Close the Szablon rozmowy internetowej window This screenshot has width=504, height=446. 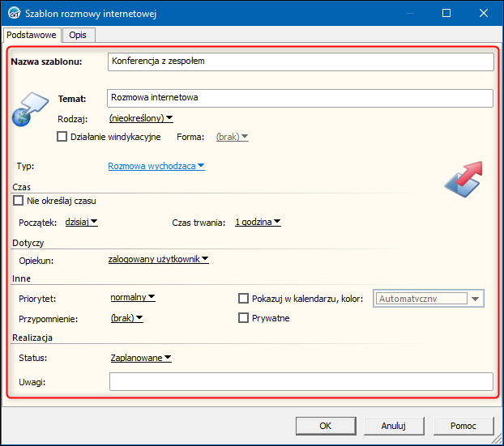pyautogui.click(x=484, y=13)
